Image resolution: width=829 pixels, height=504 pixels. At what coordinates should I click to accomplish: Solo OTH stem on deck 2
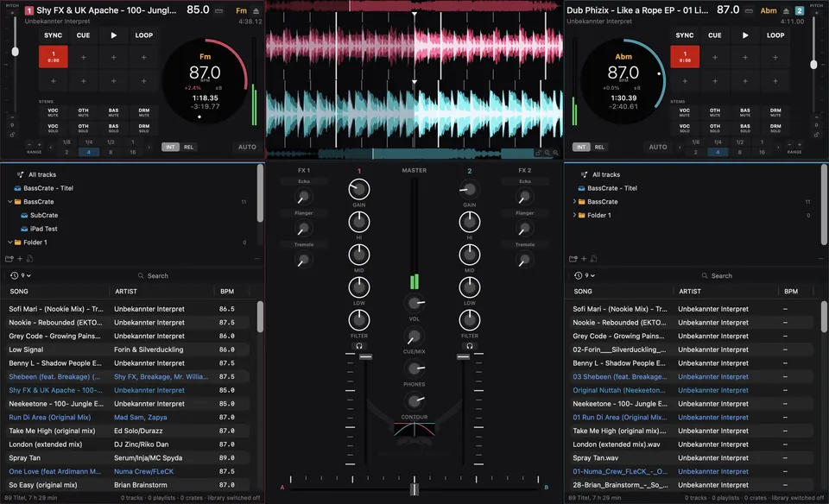coord(715,128)
